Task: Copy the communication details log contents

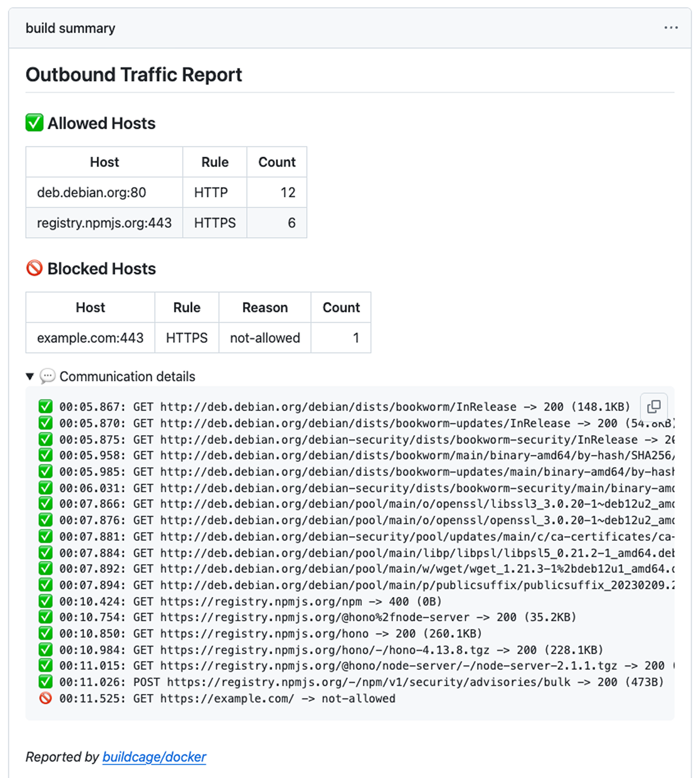Action: coord(654,407)
